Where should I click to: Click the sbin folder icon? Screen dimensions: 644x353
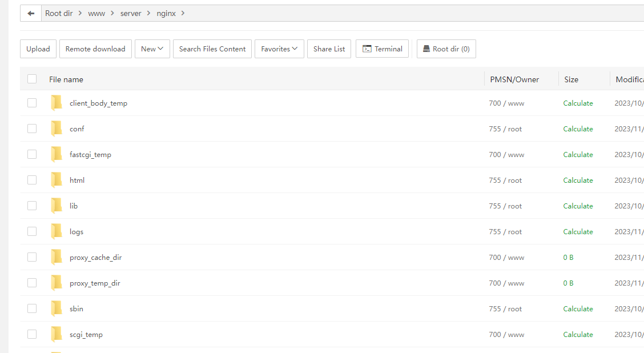[57, 308]
